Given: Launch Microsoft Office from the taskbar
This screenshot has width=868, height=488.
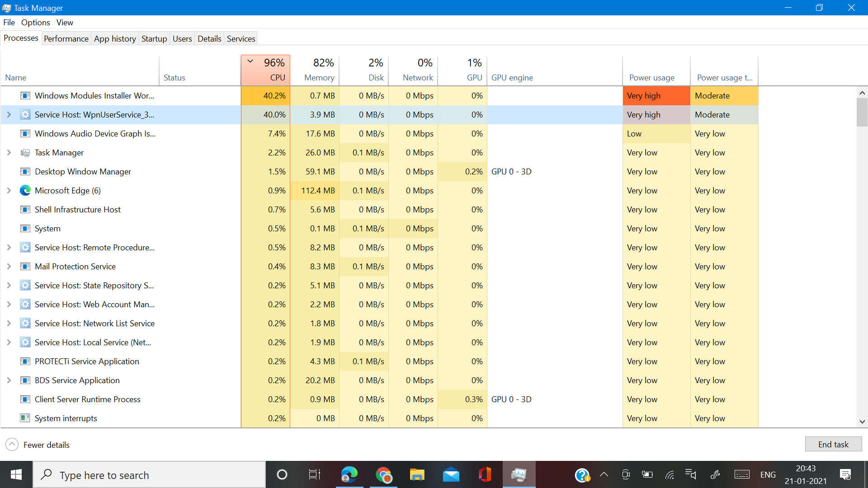Looking at the screenshot, I should click(485, 474).
